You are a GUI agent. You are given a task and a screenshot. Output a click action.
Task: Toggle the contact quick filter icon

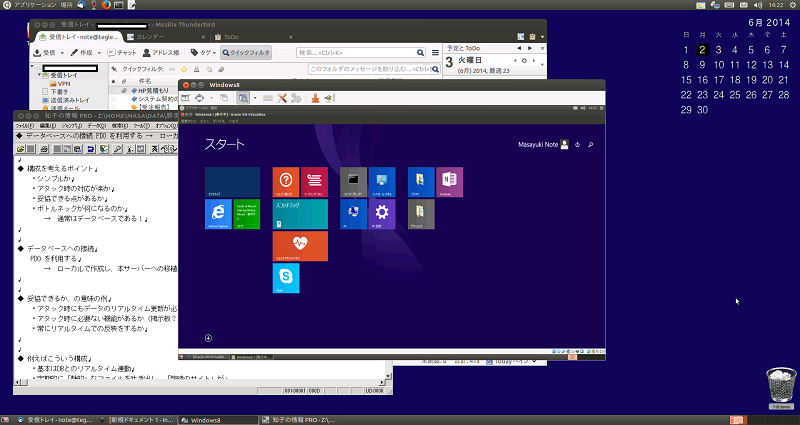[x=196, y=69]
